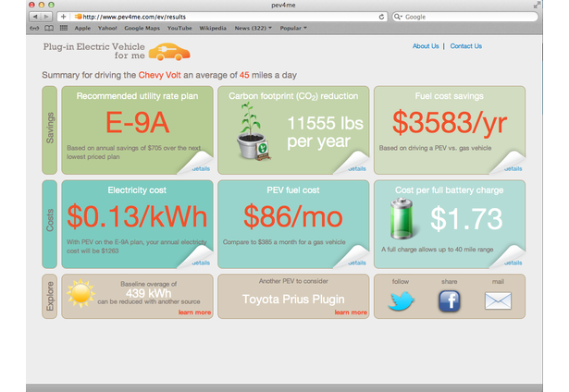Click the 439 kWh baseline value
The width and height of the screenshot is (569, 392).
point(148,293)
